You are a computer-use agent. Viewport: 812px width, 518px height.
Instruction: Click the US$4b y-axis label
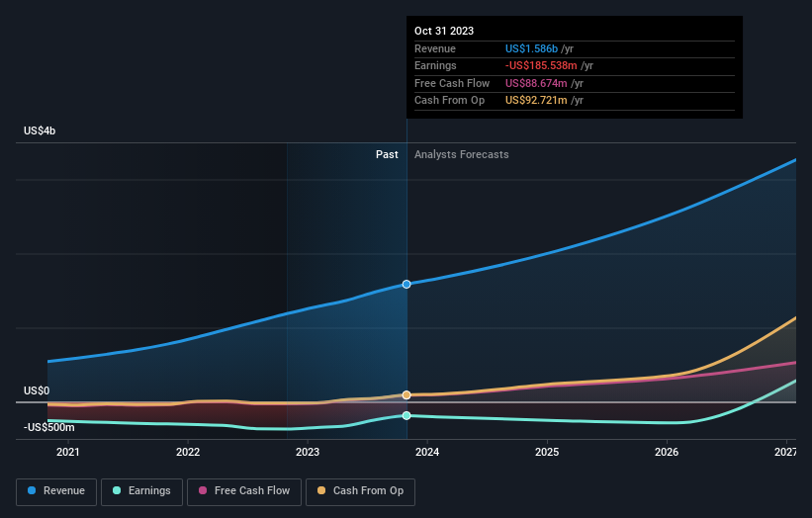(x=40, y=130)
